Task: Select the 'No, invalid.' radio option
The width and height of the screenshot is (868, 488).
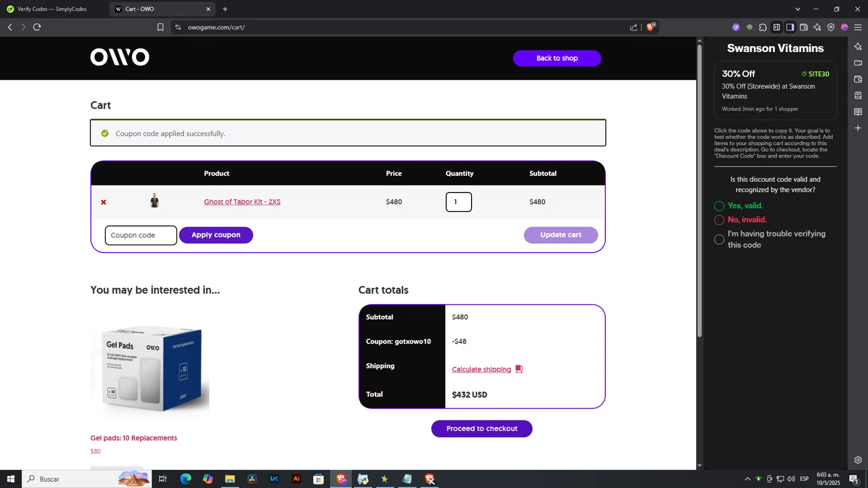Action: pos(719,220)
